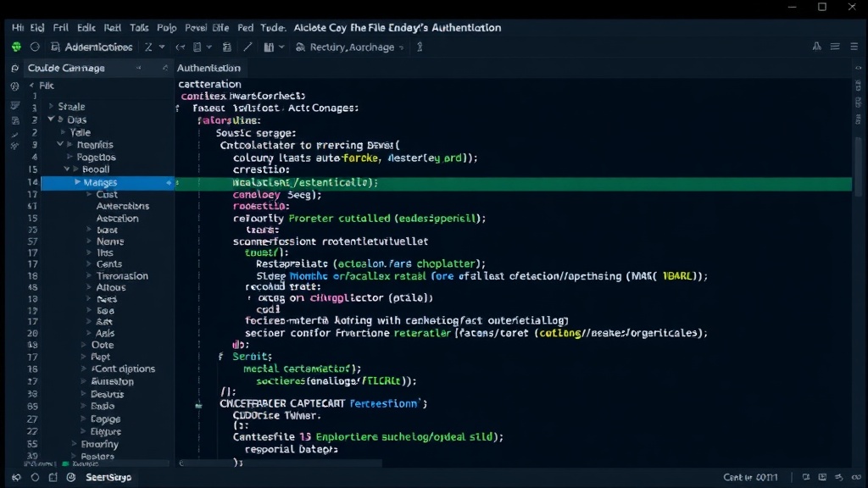
Task: Click the SeertSryo status bar label
Action: point(108,477)
